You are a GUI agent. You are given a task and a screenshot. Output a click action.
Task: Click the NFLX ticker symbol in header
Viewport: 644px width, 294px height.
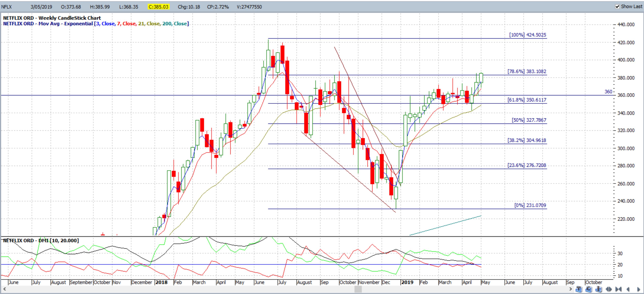[x=7, y=7]
